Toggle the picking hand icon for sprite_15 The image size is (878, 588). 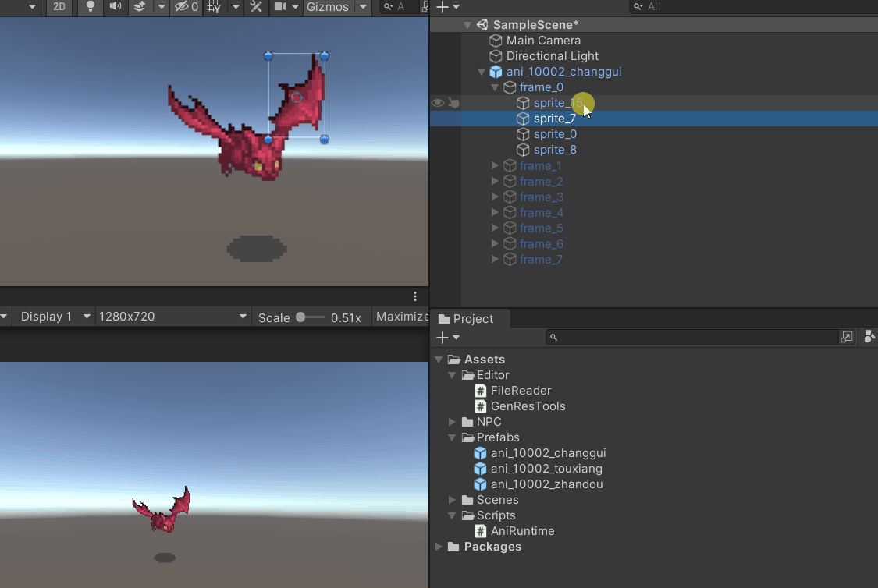point(454,103)
